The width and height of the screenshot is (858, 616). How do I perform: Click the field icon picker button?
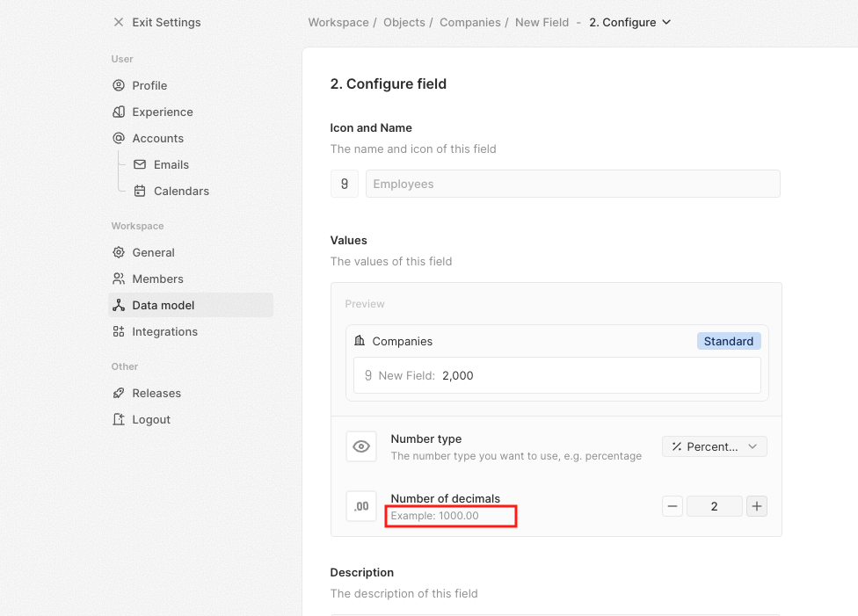344,184
